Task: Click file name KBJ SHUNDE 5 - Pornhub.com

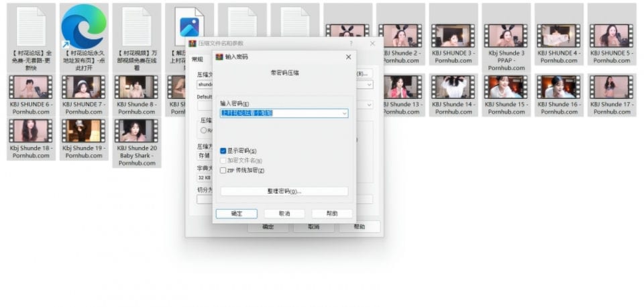Action: [612, 56]
